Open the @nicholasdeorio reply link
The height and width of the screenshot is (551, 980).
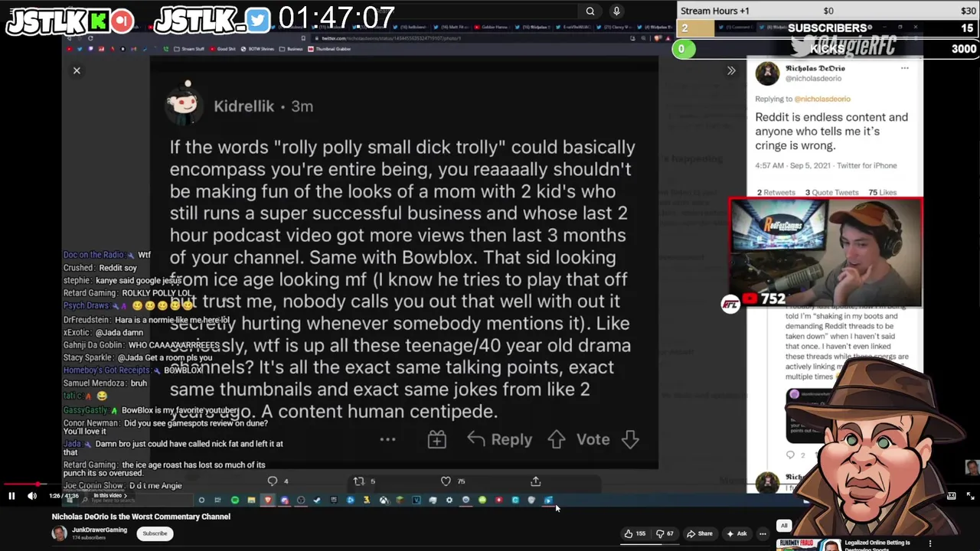[822, 99]
